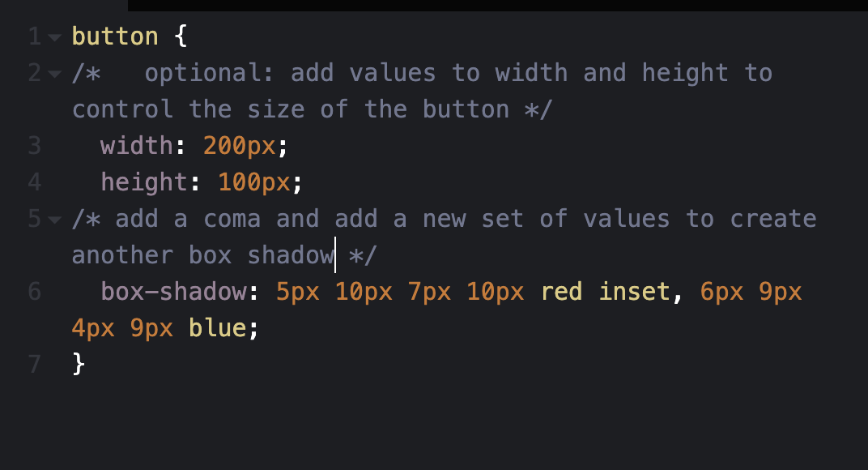Click the box-shadow property name
This screenshot has height=470, width=868.
pyautogui.click(x=173, y=292)
